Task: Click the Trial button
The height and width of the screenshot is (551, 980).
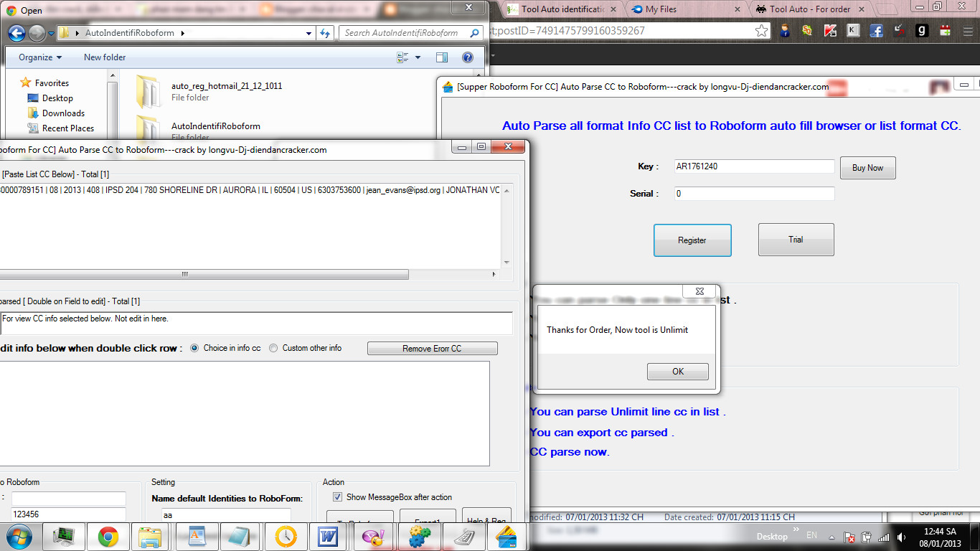Action: pyautogui.click(x=796, y=240)
